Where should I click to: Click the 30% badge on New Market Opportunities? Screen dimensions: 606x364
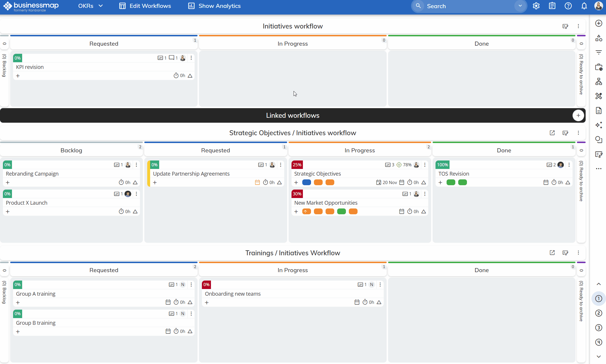tap(297, 194)
